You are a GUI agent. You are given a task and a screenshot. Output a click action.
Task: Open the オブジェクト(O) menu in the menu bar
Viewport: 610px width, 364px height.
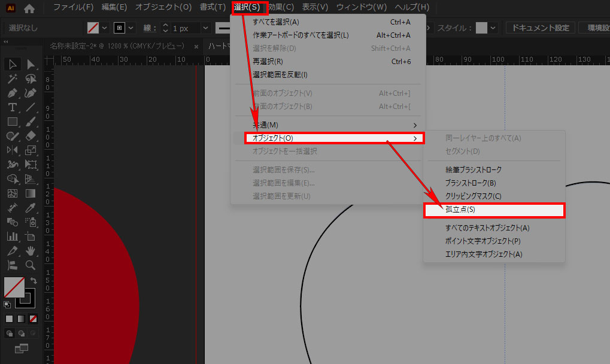tap(163, 7)
